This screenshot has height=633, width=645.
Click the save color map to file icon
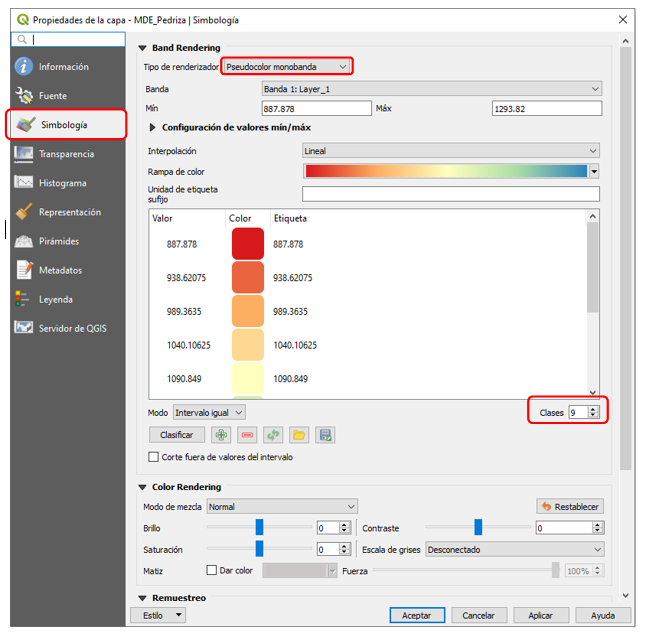click(x=324, y=435)
